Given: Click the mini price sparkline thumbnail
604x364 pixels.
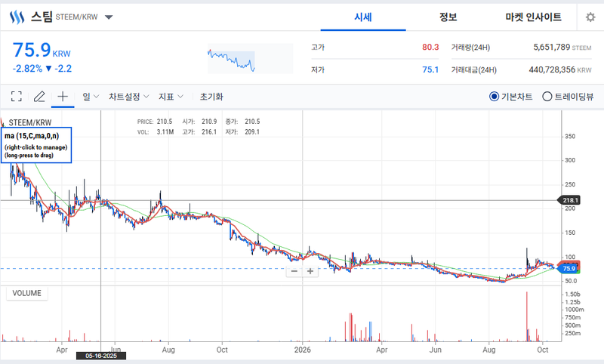Looking at the screenshot, I should pyautogui.click(x=251, y=59).
